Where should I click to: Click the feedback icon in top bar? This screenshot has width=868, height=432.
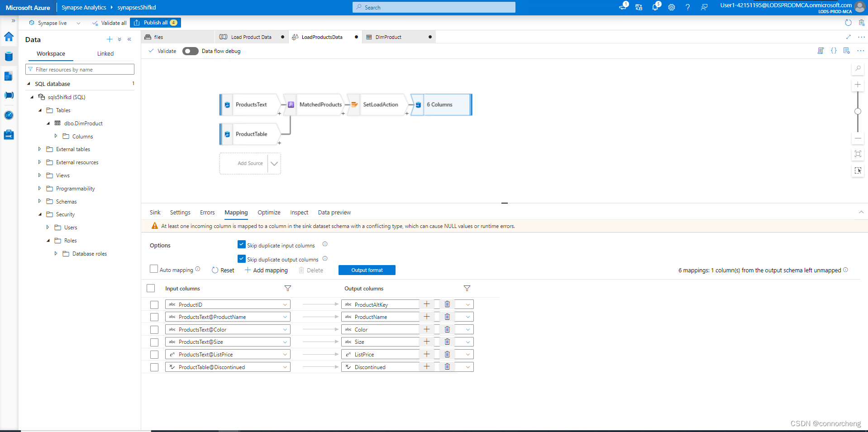[x=704, y=7]
